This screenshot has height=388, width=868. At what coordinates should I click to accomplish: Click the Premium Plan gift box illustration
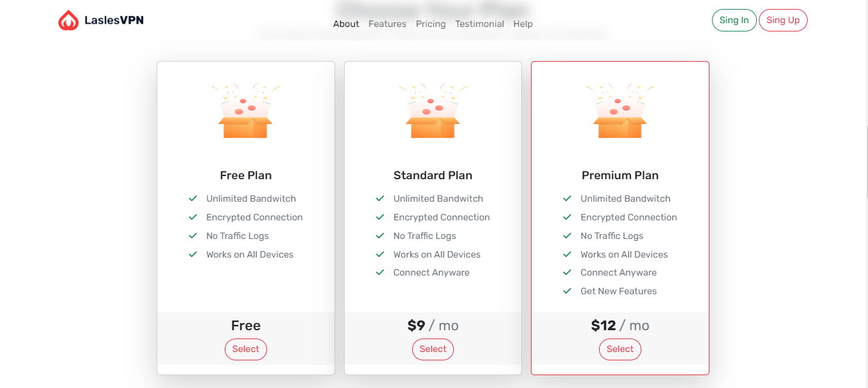(x=620, y=110)
